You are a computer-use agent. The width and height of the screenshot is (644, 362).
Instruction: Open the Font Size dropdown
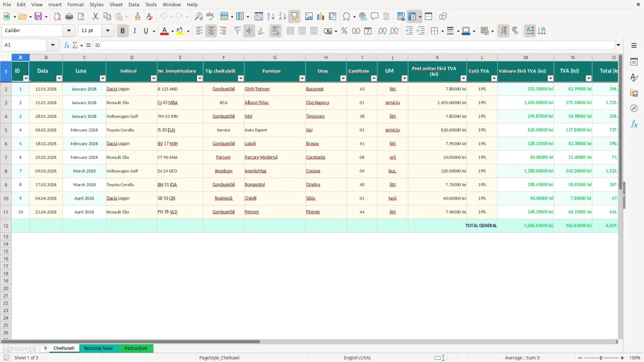pyautogui.click(x=108, y=31)
